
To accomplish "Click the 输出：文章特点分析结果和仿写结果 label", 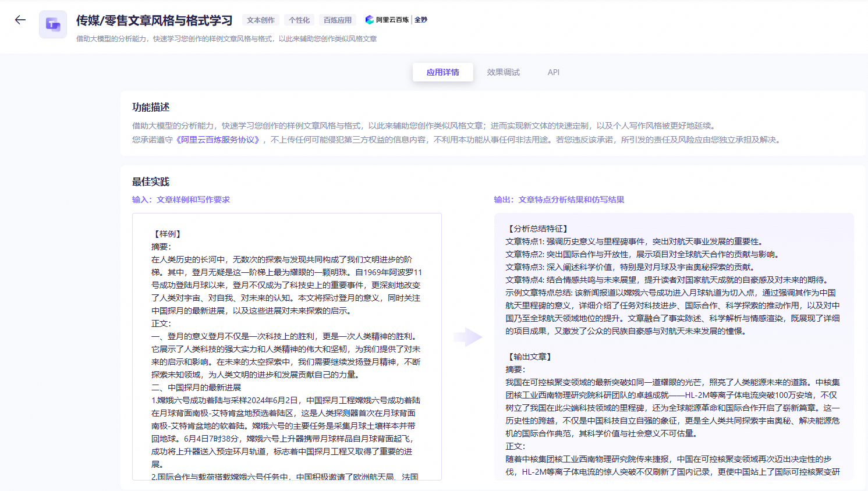I will coord(559,200).
